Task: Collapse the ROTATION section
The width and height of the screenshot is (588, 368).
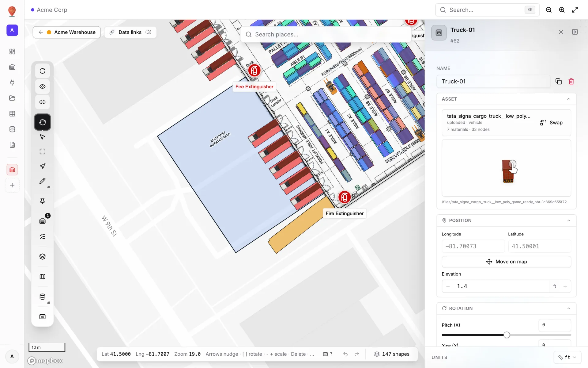Action: tap(569, 309)
